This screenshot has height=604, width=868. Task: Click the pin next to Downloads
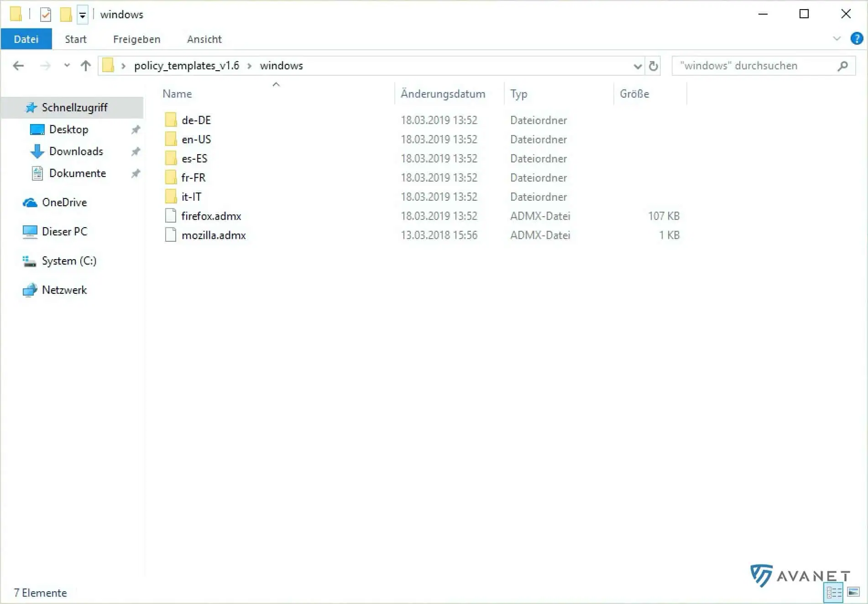tap(136, 151)
